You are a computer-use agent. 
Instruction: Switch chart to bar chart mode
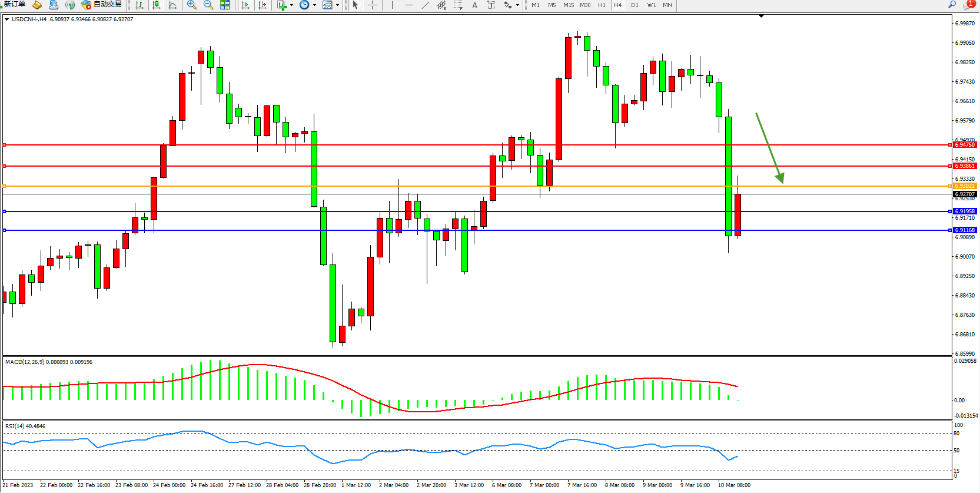pos(139,5)
